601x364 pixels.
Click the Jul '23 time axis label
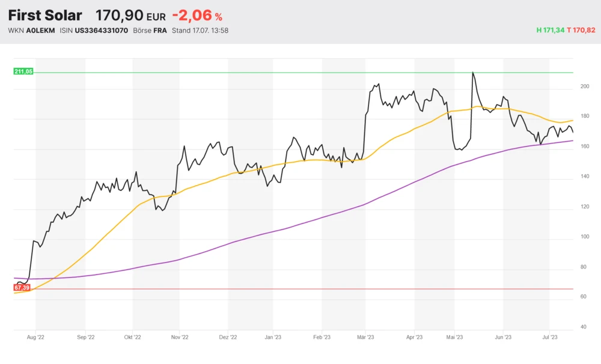pos(549,338)
